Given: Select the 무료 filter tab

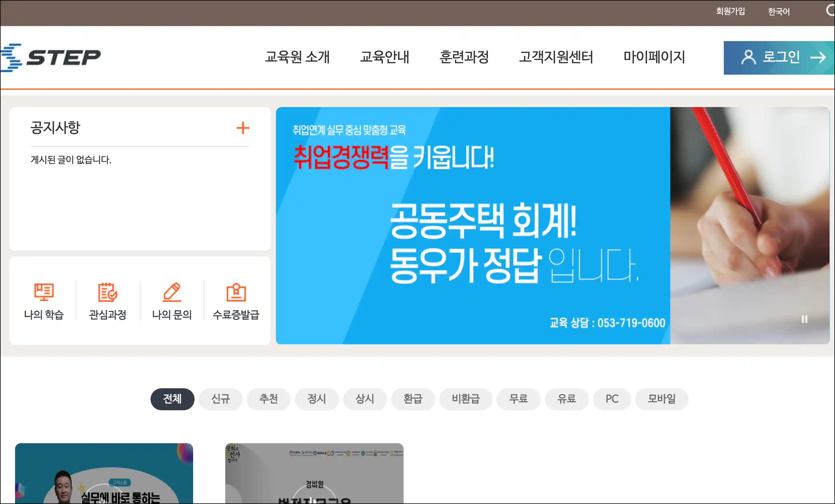Looking at the screenshot, I should 519,399.
